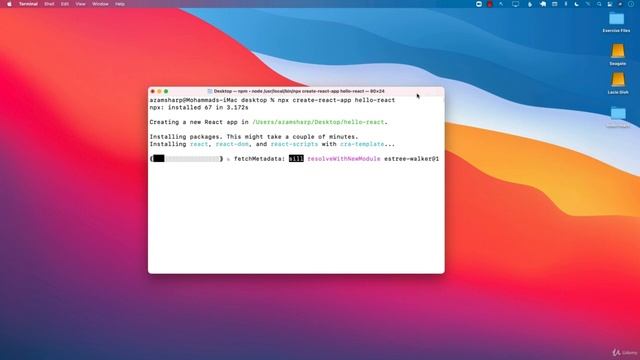Click the /Users/azamsharp/Desktop/hello-react path text
640x360 pixels.
click(318, 122)
